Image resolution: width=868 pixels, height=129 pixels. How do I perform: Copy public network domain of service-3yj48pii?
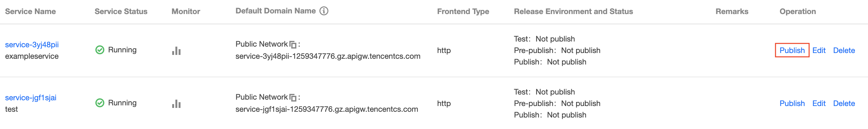293,45
